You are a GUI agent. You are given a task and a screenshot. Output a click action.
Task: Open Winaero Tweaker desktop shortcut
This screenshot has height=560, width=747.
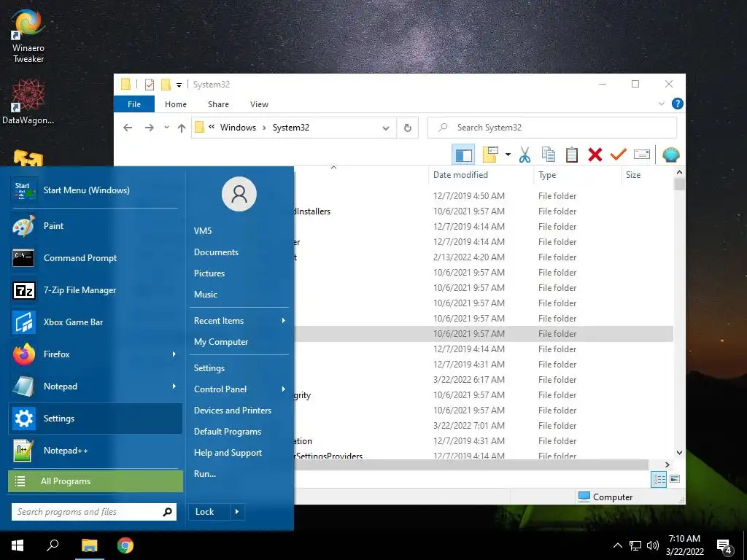coord(28,36)
